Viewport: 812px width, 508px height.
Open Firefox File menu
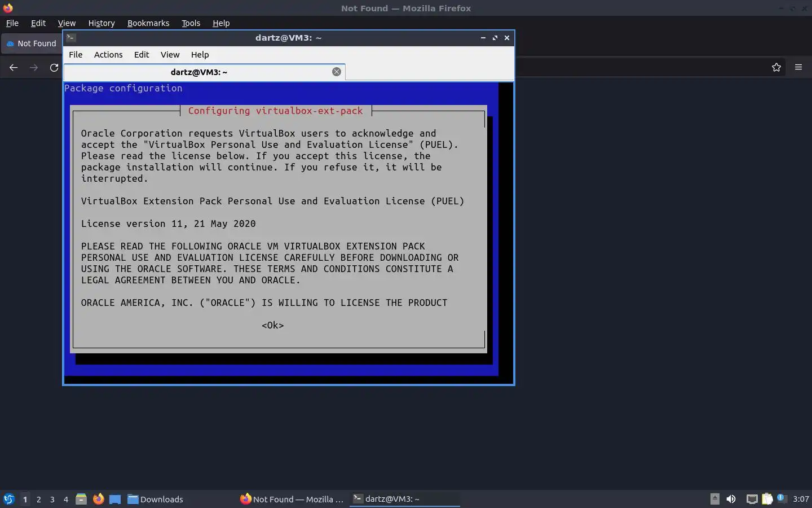coord(12,23)
